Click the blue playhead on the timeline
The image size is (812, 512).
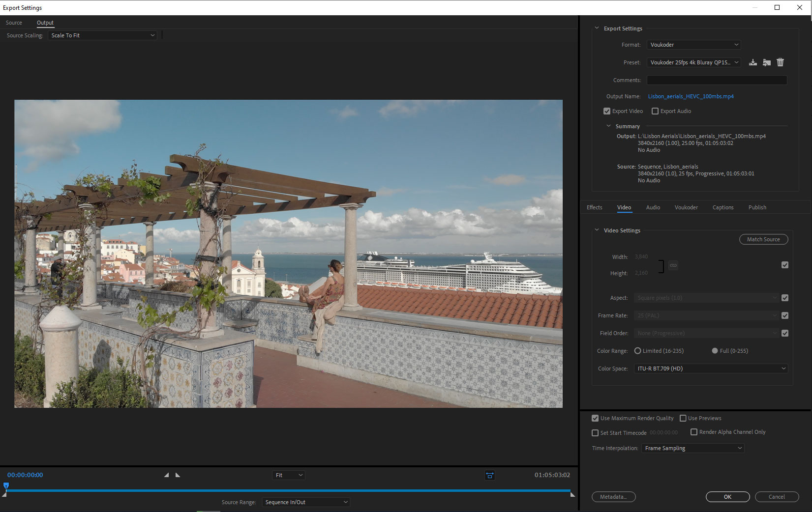click(x=6, y=486)
